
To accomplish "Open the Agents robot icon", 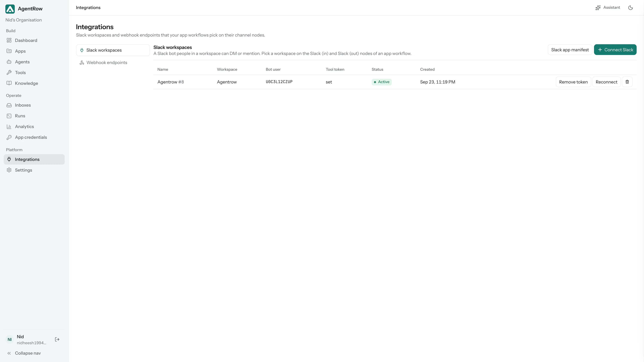I will [x=9, y=62].
